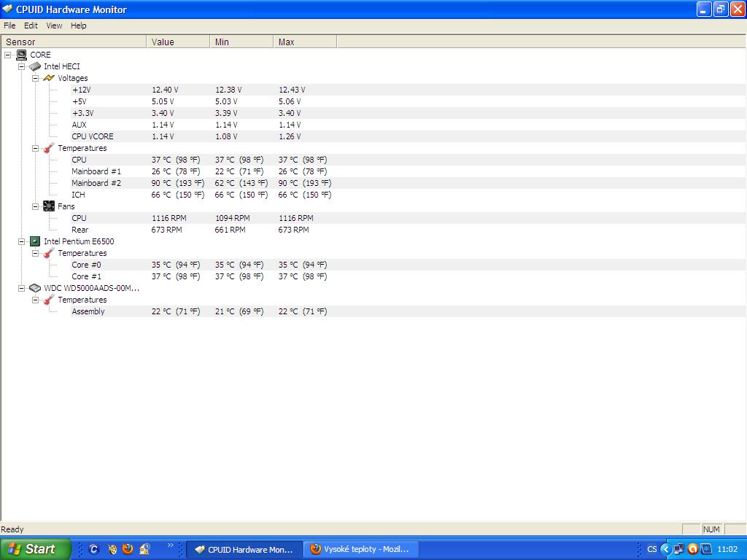Click the blue C Quick Launch icon
Viewport: 747px width, 560px height.
94,550
